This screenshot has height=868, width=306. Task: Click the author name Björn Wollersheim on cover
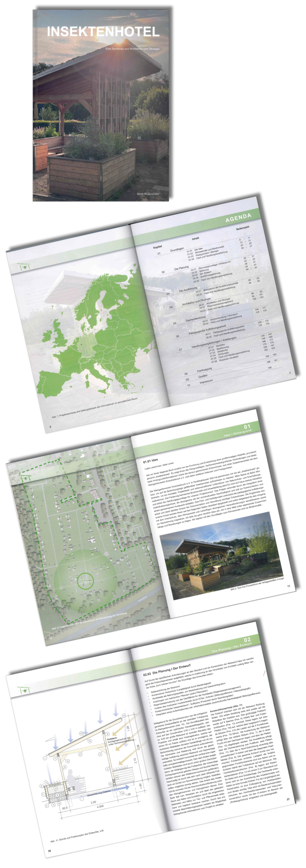(148, 194)
